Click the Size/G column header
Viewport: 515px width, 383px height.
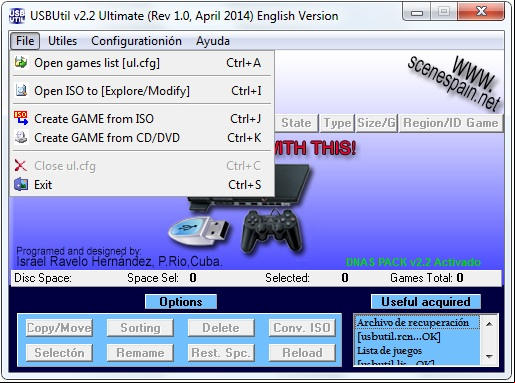[377, 123]
